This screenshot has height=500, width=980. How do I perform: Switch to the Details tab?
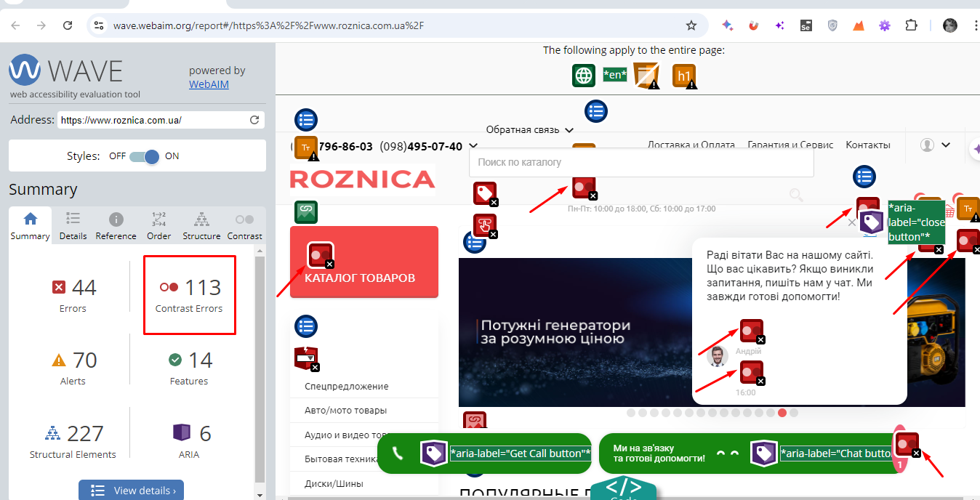coord(73,225)
